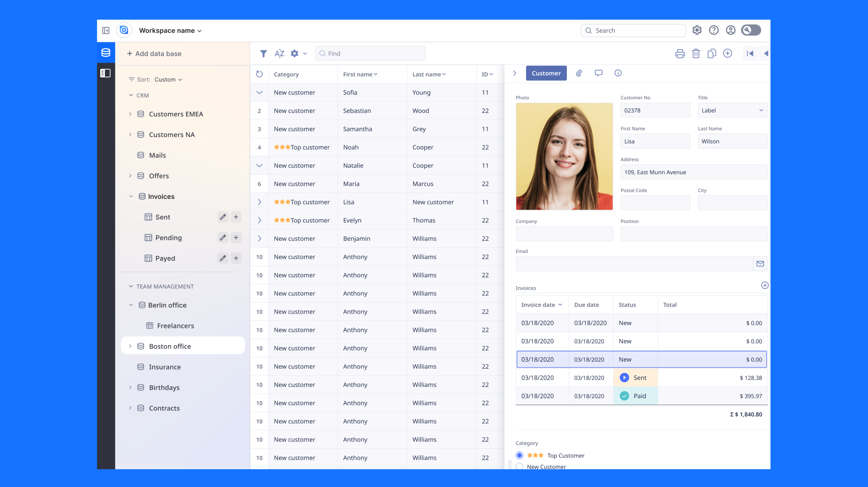Select the Sent status invoice row
The height and width of the screenshot is (487, 868).
click(x=641, y=378)
